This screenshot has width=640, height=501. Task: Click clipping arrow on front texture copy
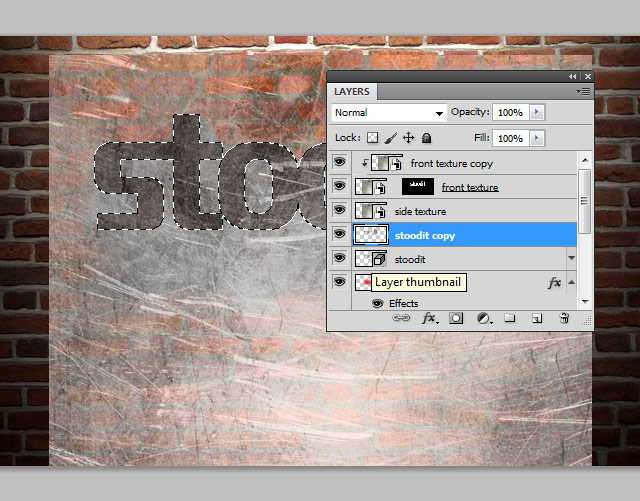coord(364,163)
